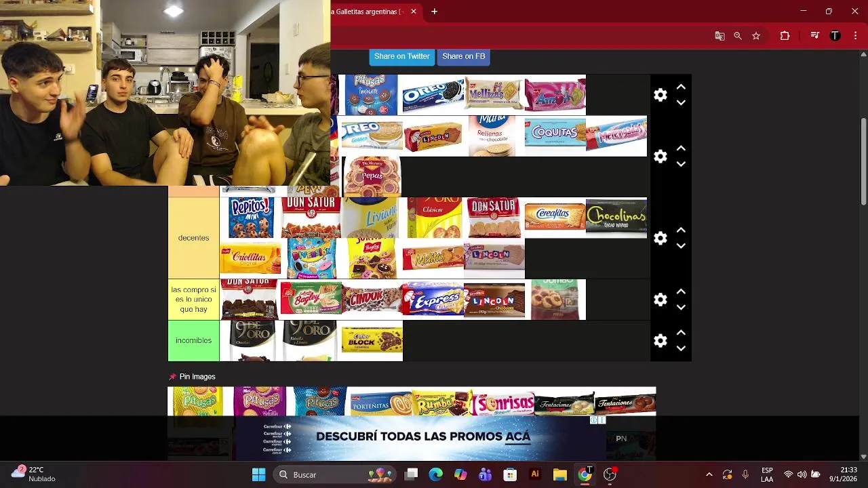
Task: Move the second tier row down
Action: tap(681, 164)
